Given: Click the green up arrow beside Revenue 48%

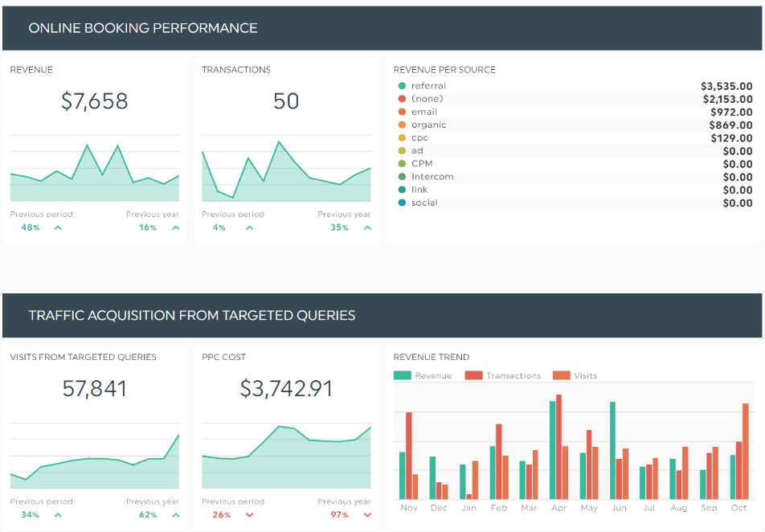Looking at the screenshot, I should point(58,227).
